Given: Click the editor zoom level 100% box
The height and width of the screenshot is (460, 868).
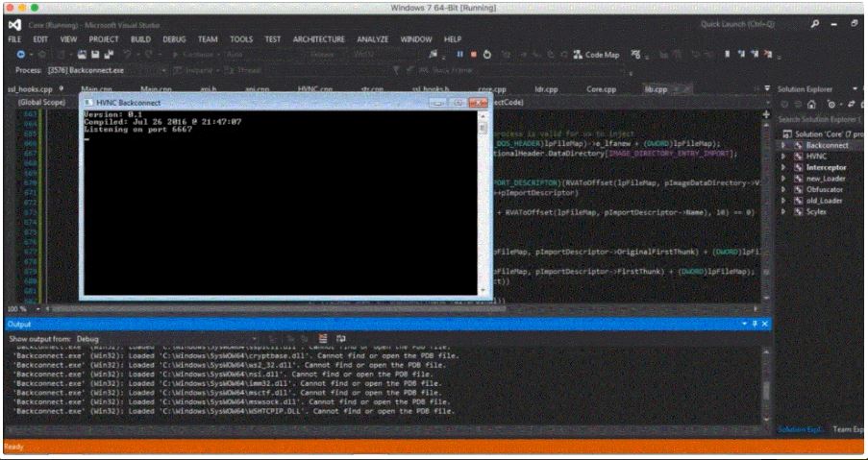Looking at the screenshot, I should coord(17,308).
